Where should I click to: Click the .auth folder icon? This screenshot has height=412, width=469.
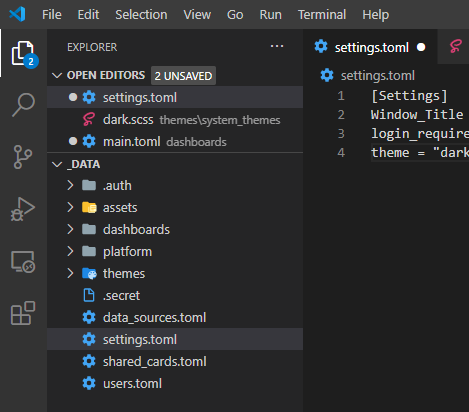coord(89,185)
